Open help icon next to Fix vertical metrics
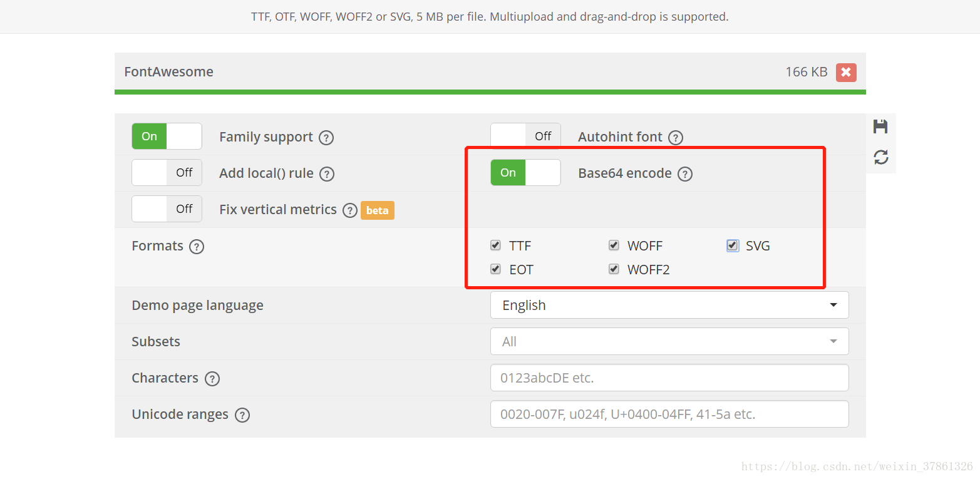 (350, 210)
